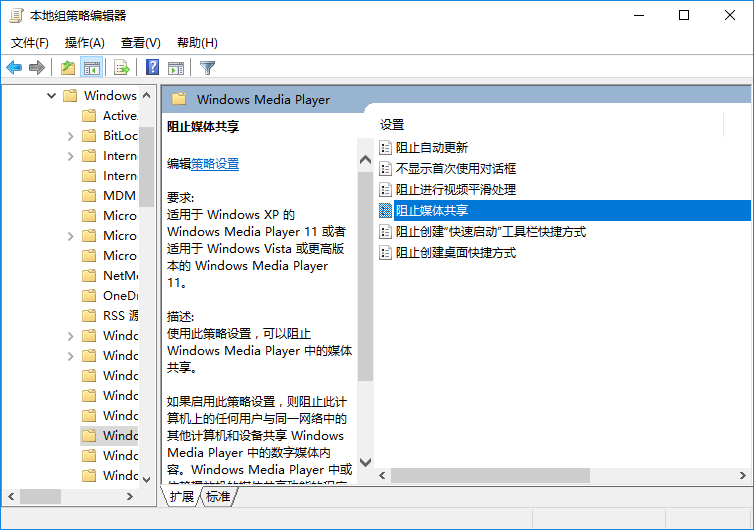Expand the first Internet folder node
The height and width of the screenshot is (530, 754).
point(70,156)
